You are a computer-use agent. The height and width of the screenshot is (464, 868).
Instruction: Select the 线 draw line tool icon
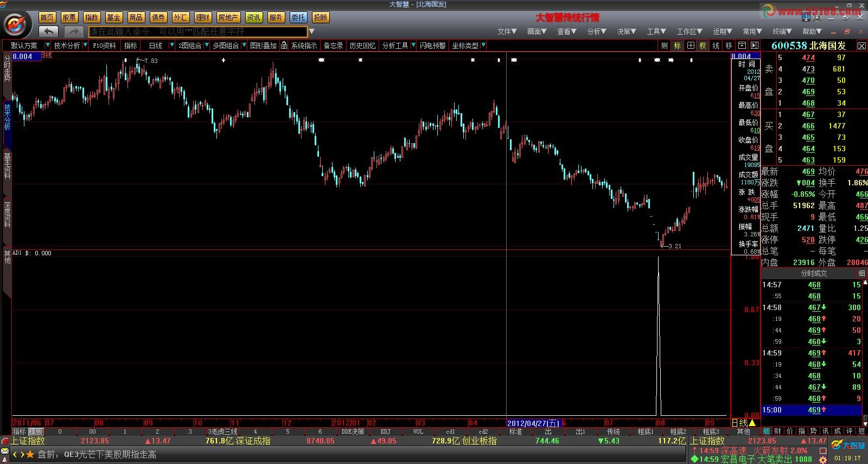click(716, 46)
